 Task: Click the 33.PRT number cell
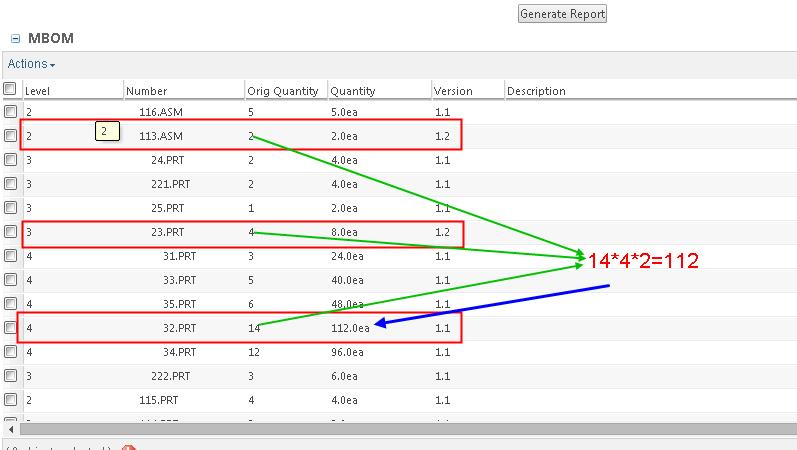[179, 280]
